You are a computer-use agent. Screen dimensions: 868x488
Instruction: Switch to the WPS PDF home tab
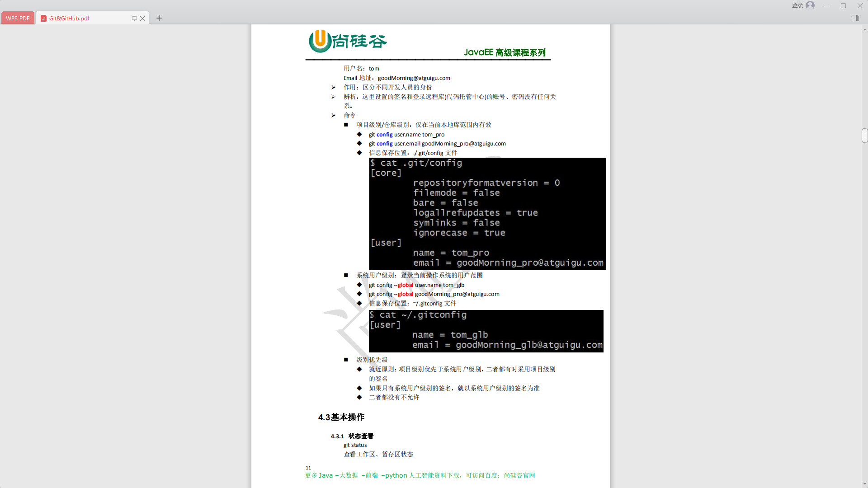[x=18, y=18]
